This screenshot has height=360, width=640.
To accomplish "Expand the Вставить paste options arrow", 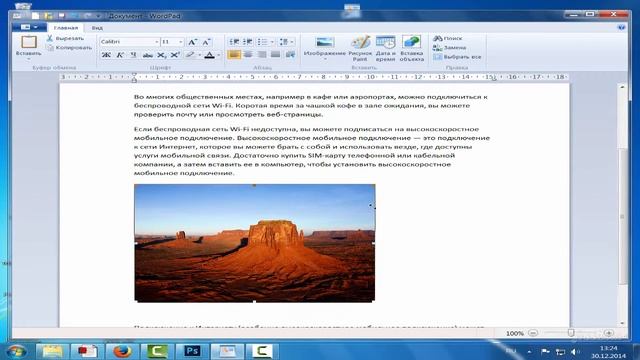I will tap(29, 59).
